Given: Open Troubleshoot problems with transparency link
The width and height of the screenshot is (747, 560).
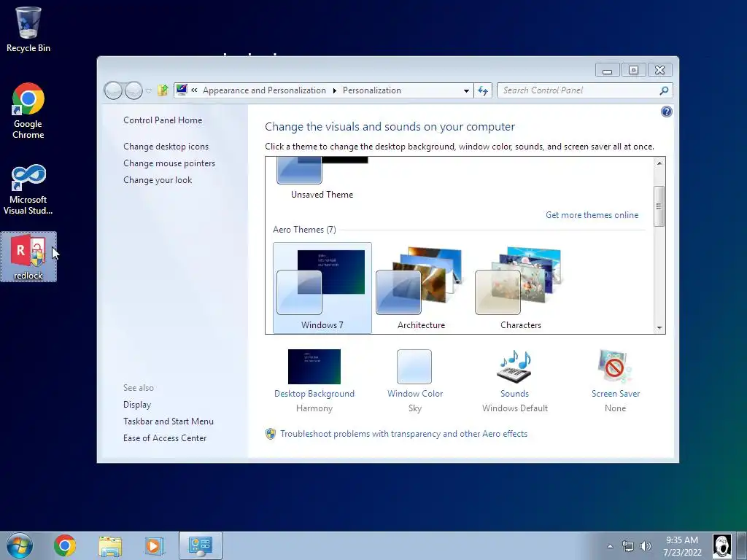Looking at the screenshot, I should pos(403,434).
